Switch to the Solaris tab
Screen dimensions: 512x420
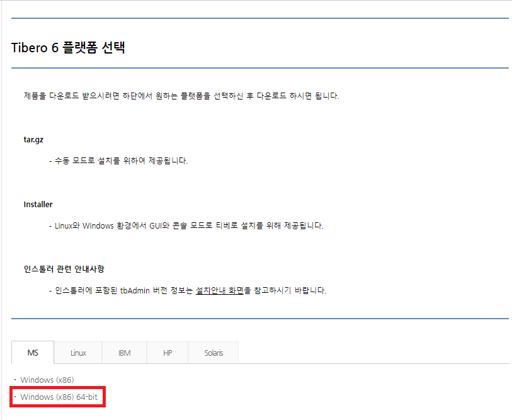213,353
